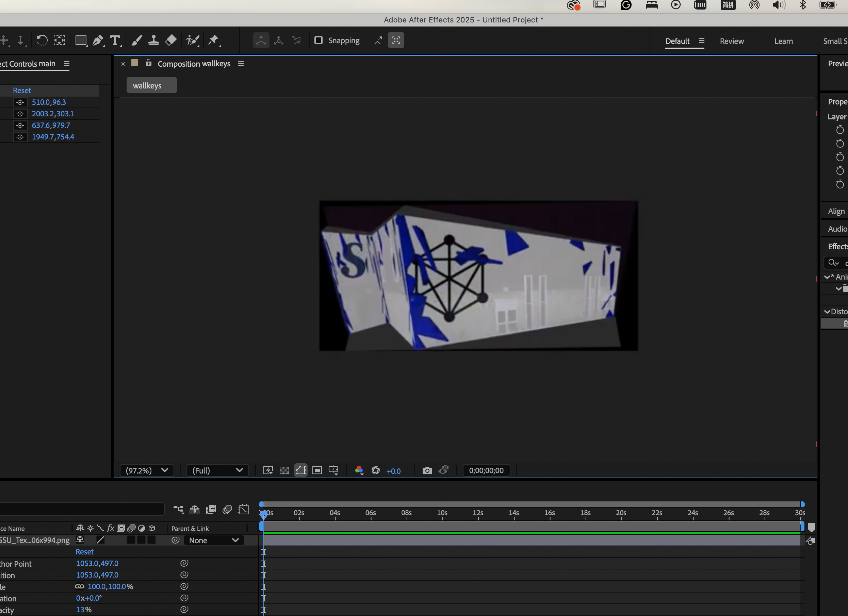The width and height of the screenshot is (848, 616).
Task: Select the Clone Stamp tool
Action: (154, 40)
